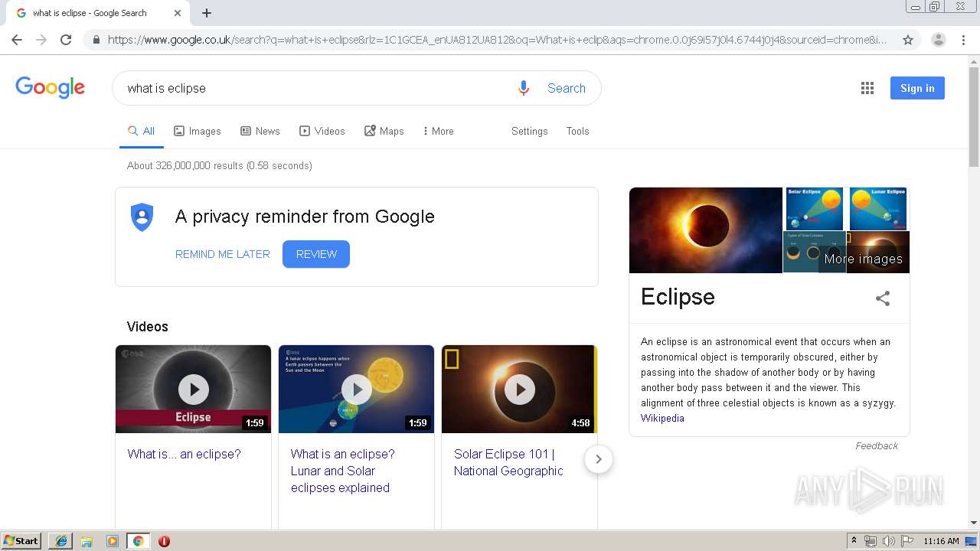Show next videos with the carousel arrow
This screenshot has width=980, height=551.
(599, 459)
